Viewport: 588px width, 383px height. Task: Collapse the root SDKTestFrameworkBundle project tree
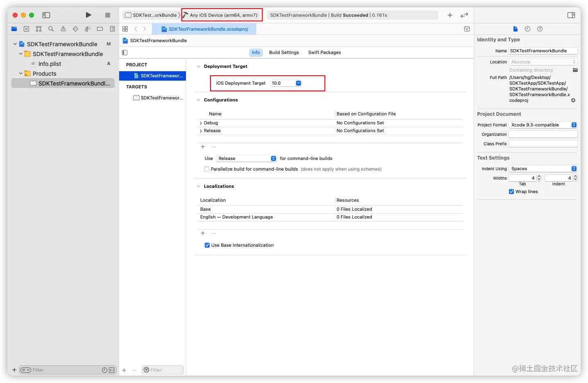point(15,44)
